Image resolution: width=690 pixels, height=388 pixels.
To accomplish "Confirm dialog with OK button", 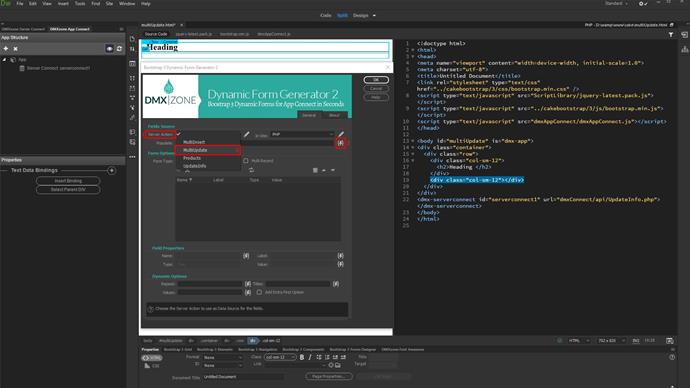I will tap(376, 80).
